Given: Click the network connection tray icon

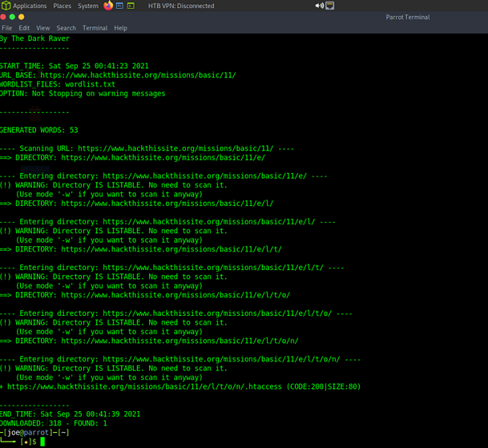Looking at the screenshot, I should click(330, 6).
